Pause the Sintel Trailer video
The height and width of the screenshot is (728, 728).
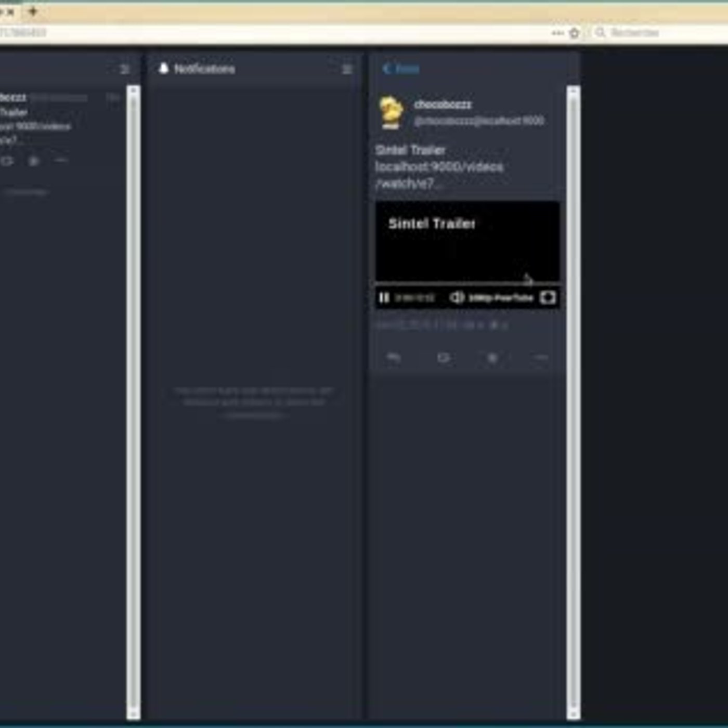[384, 297]
